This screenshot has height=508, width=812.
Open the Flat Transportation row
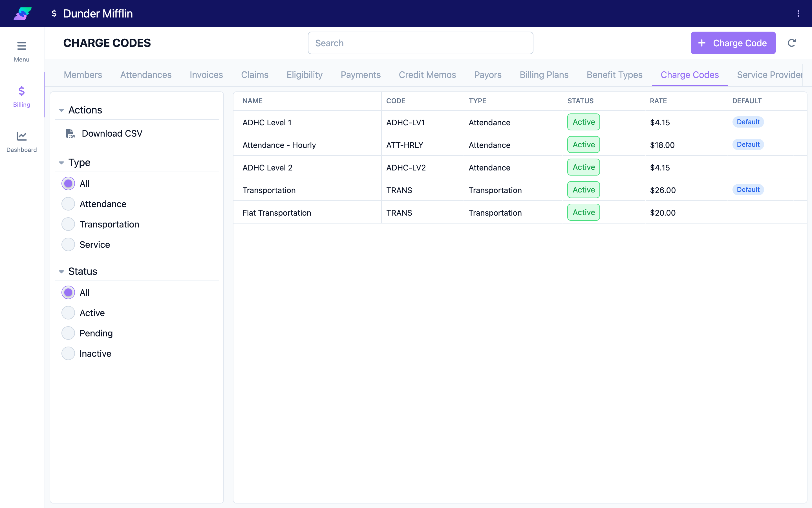click(x=520, y=213)
